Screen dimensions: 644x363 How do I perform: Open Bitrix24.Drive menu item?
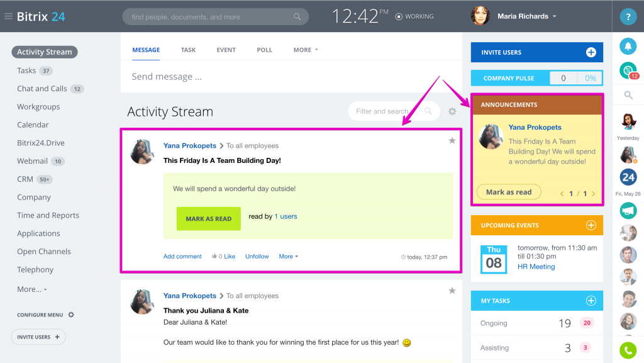point(41,143)
